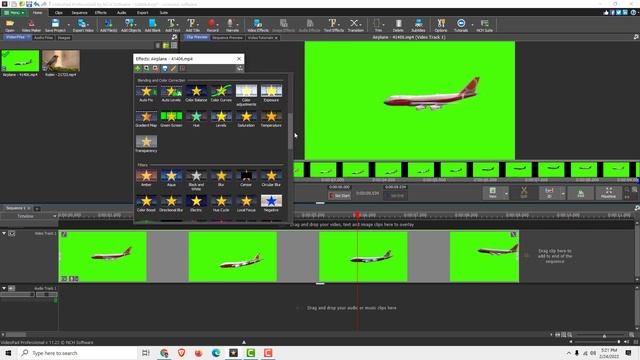Click the Text Effects toolbar icon
640x360 pixels.
333,25
